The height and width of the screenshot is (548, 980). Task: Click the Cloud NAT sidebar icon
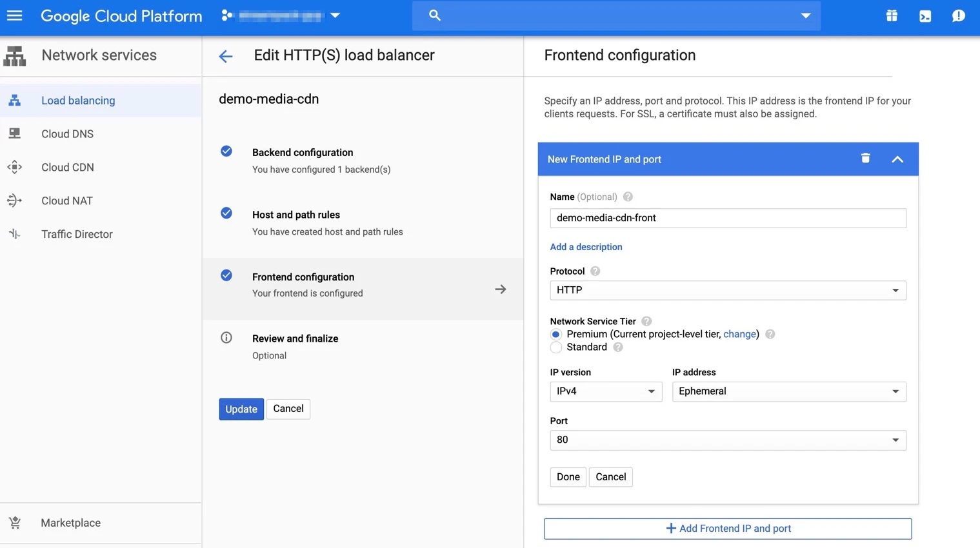(14, 201)
